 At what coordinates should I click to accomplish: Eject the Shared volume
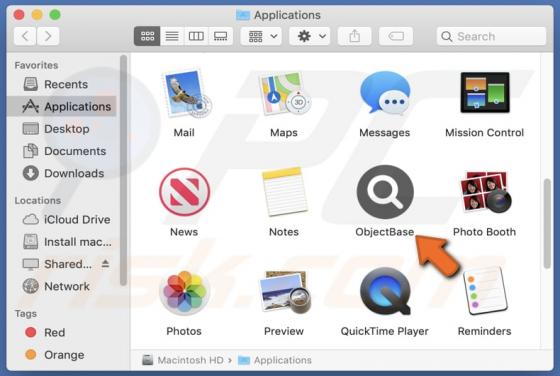(105, 264)
